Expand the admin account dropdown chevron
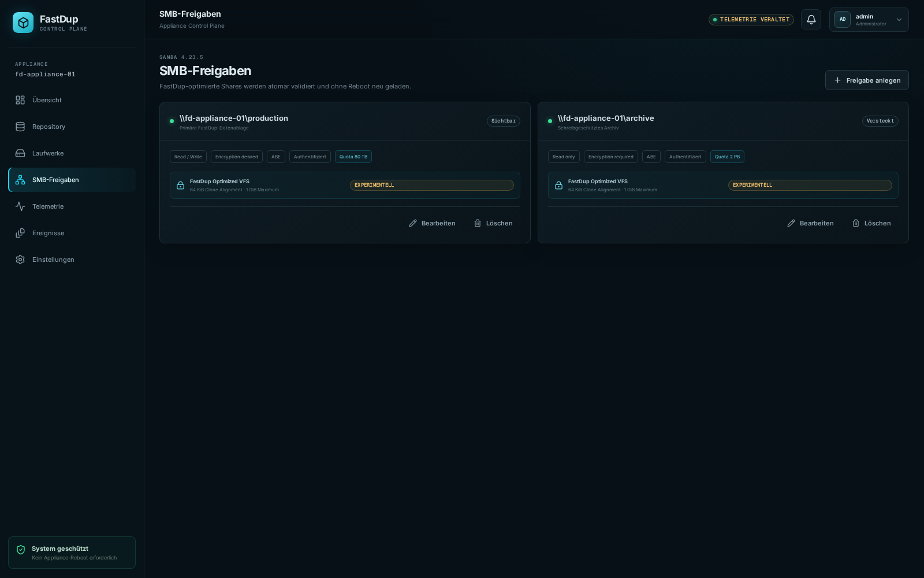Screen dimensions: 924x578 (x=899, y=20)
